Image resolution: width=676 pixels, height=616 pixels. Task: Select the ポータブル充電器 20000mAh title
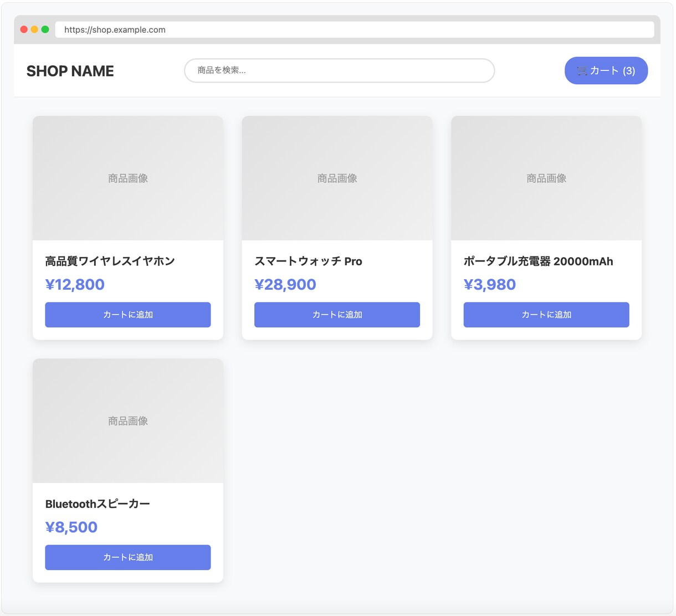tap(539, 261)
